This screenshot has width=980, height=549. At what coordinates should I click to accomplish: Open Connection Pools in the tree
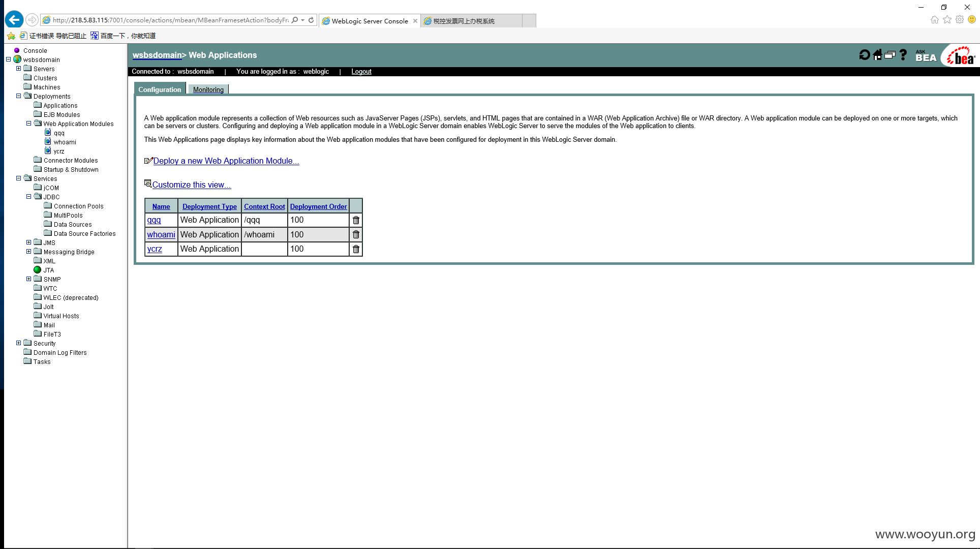tap(79, 206)
